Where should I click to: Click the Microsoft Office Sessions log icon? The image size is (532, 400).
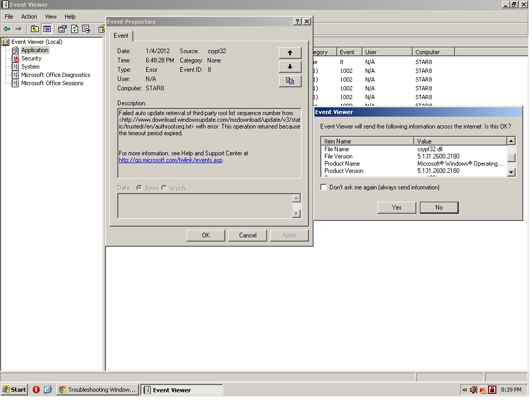15,83
